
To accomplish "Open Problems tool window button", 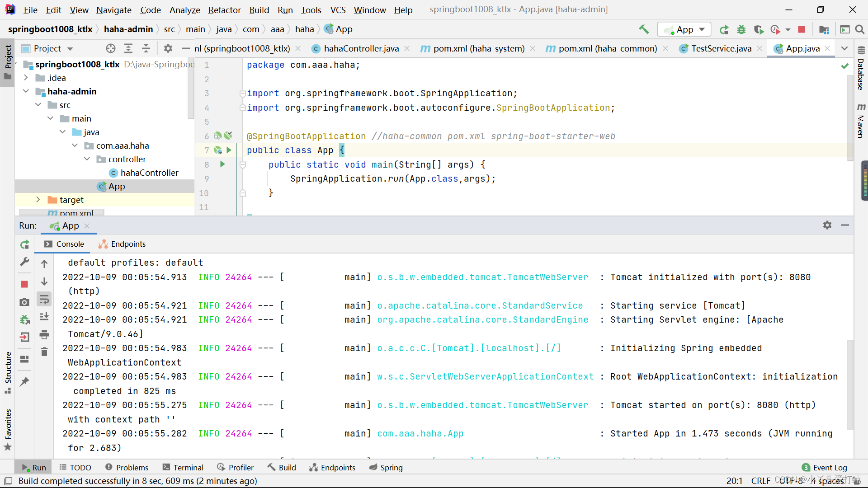I will click(x=127, y=467).
